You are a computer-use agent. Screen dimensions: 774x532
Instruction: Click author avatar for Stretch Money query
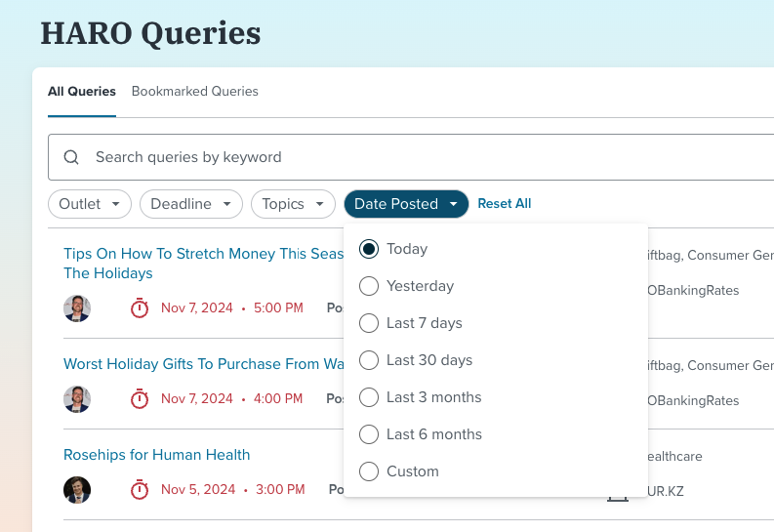77,308
